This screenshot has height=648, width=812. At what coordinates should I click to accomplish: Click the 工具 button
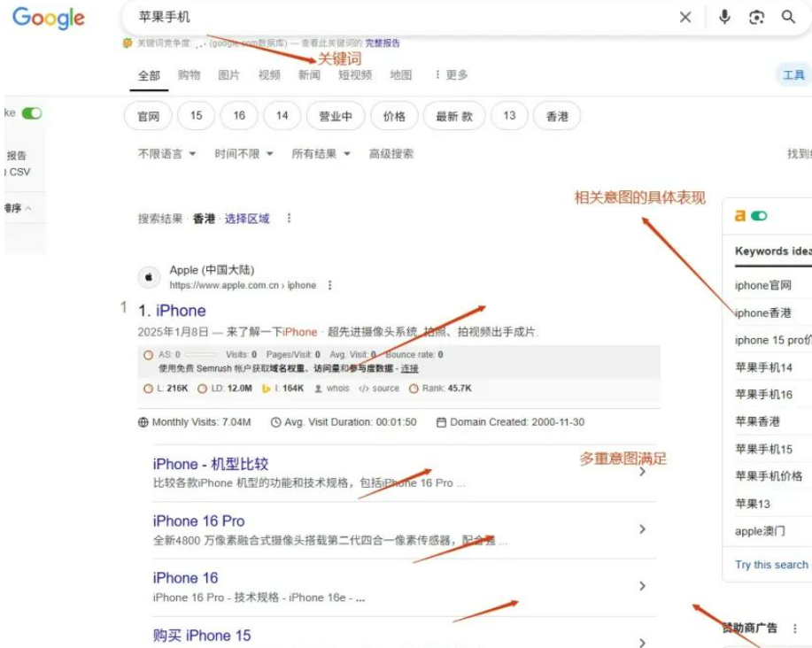[793, 75]
